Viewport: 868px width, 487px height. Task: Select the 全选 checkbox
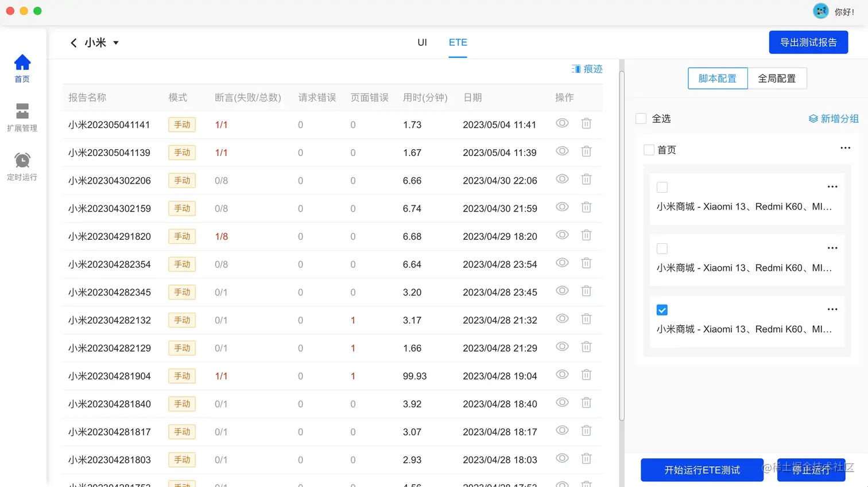coord(641,119)
